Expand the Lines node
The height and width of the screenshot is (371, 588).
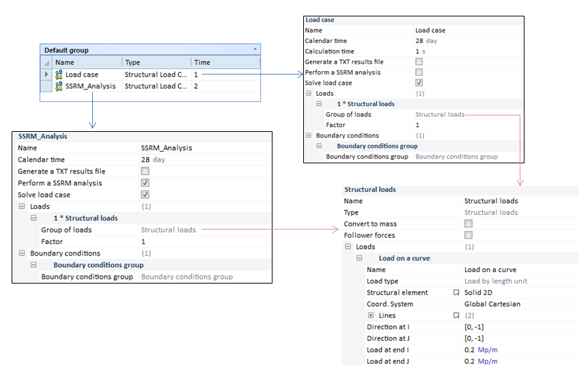pyautogui.click(x=371, y=316)
